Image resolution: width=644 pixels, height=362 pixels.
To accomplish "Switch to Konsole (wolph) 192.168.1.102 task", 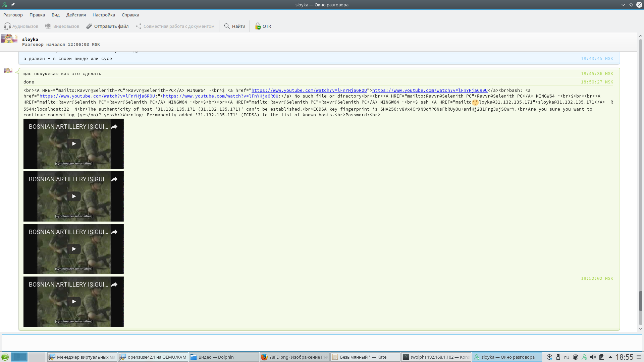I will pyautogui.click(x=436, y=357).
